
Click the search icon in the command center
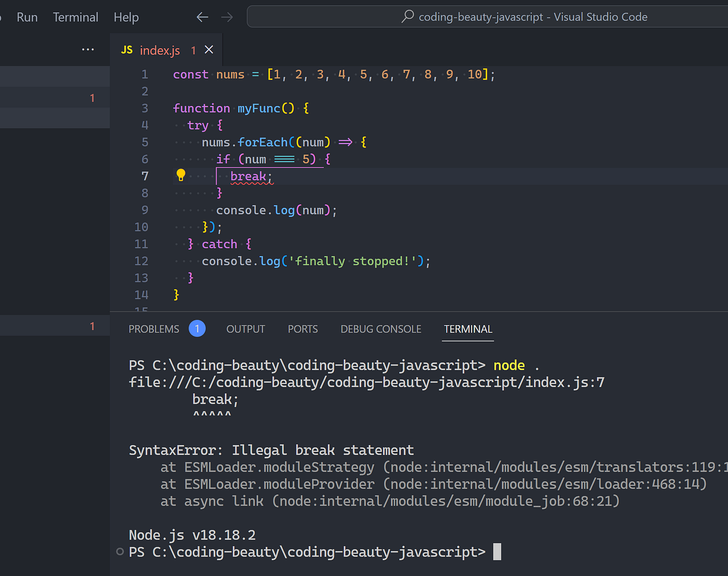coord(406,17)
